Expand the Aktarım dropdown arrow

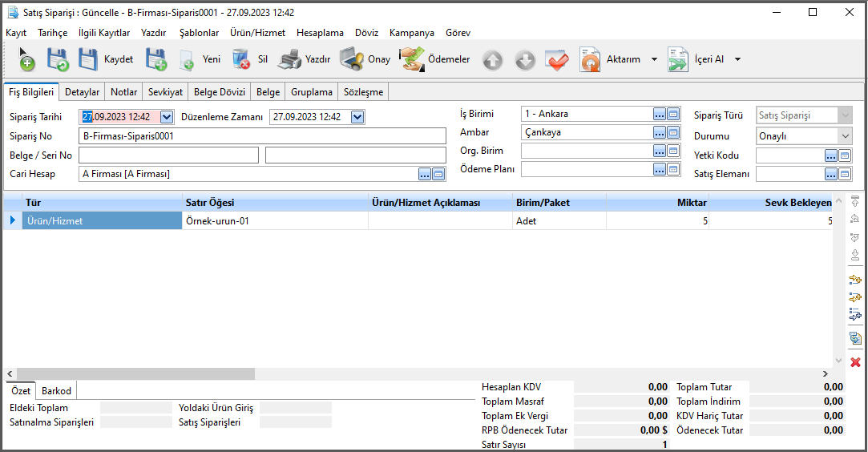click(654, 59)
